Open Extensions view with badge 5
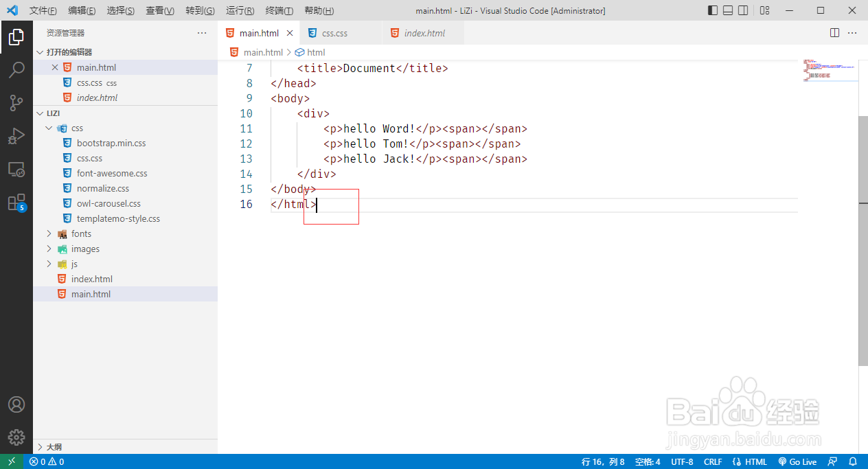This screenshot has width=868, height=469. pos(16,203)
